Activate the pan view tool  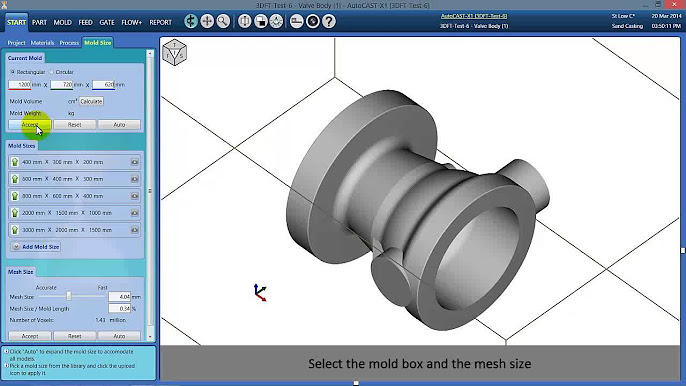(x=207, y=21)
